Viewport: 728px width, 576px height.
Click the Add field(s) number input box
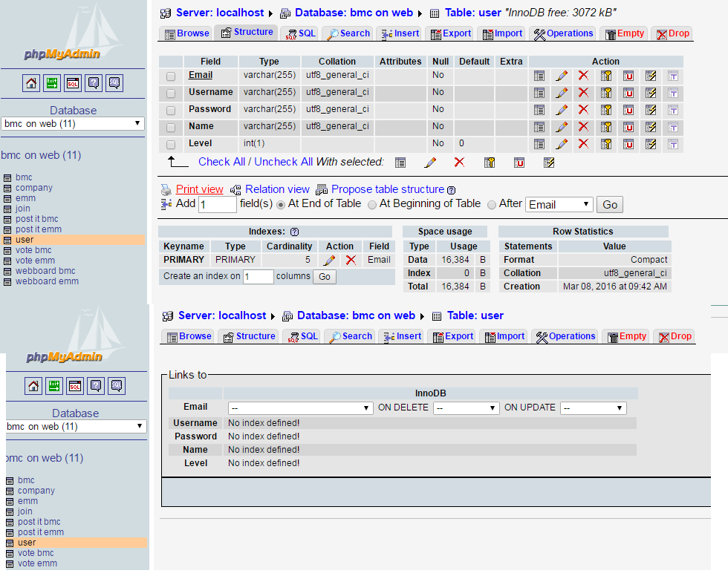pyautogui.click(x=217, y=204)
